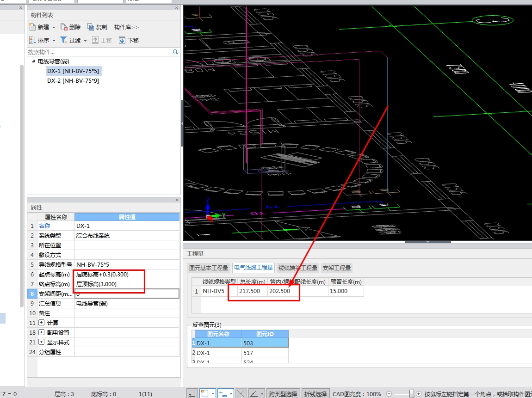Open the rectangle selection mode dropdown arrow
The width and height of the screenshot is (532, 398).
(213, 394)
